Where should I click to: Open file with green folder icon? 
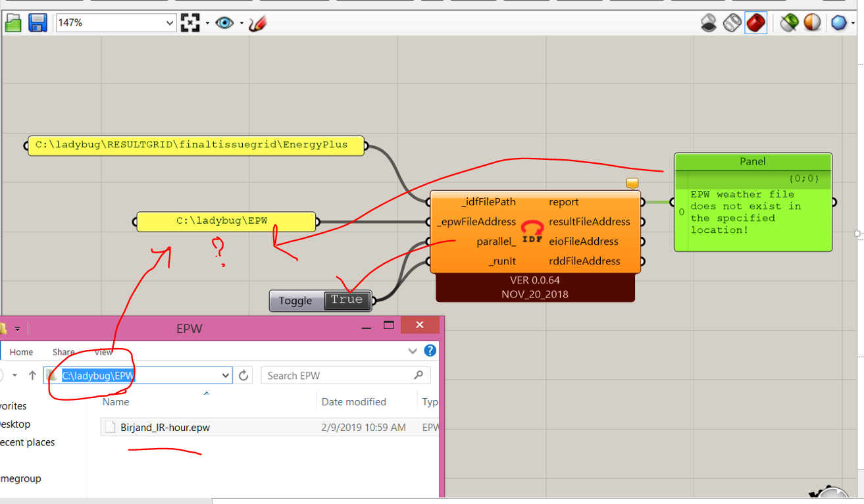pyautogui.click(x=13, y=23)
